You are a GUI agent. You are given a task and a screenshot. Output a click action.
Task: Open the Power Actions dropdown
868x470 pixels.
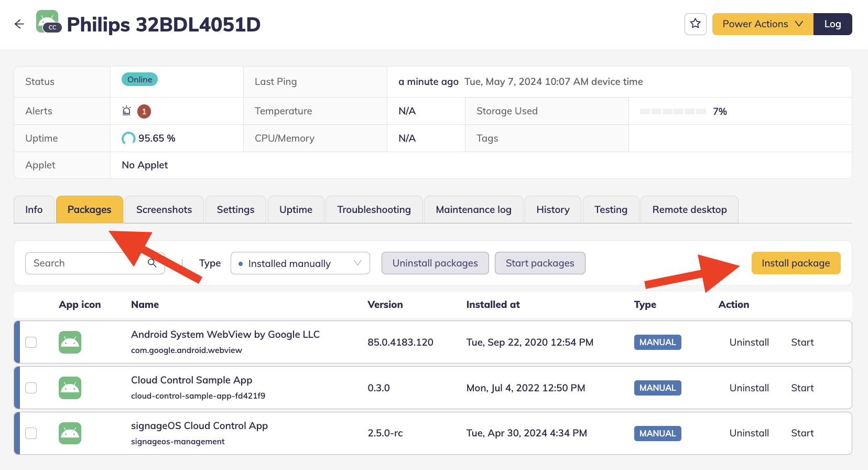click(x=762, y=24)
